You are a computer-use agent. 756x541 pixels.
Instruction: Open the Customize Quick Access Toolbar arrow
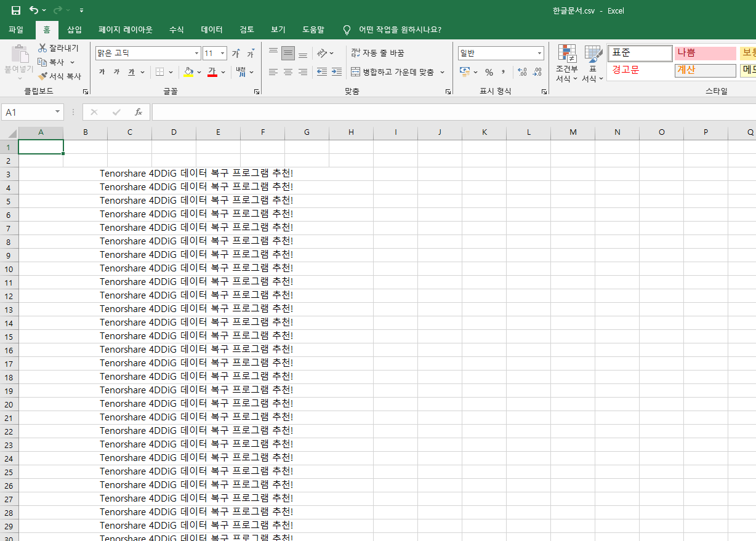point(82,11)
